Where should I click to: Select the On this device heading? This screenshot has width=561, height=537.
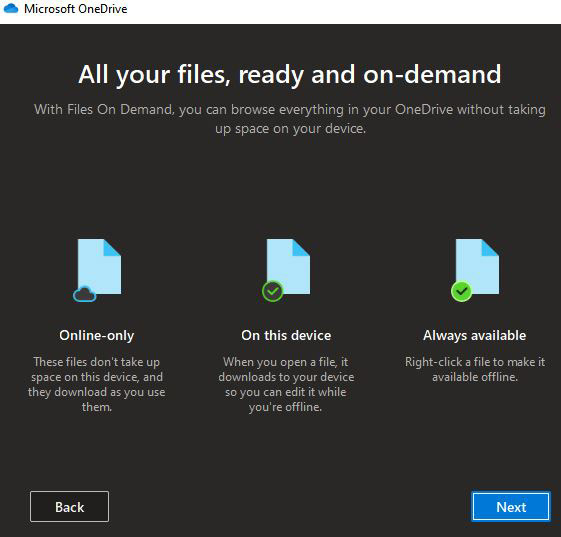286,336
